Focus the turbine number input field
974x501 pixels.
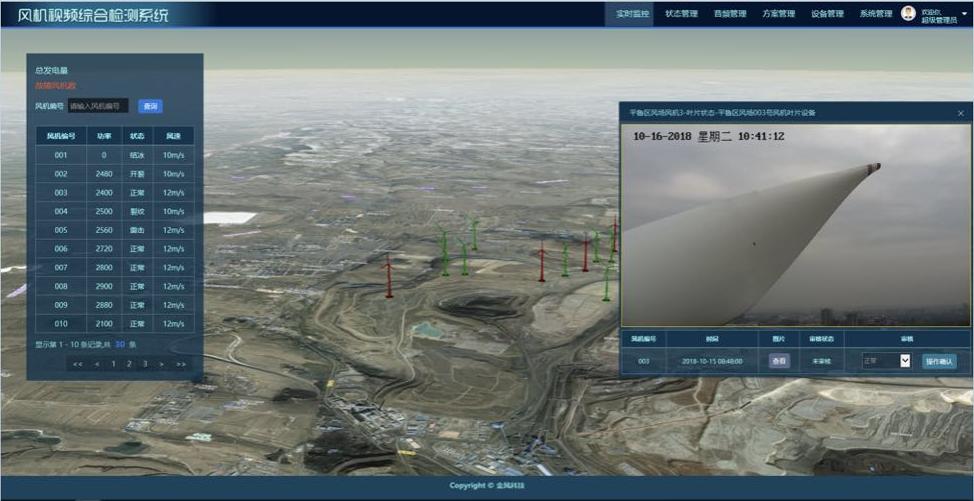98,106
